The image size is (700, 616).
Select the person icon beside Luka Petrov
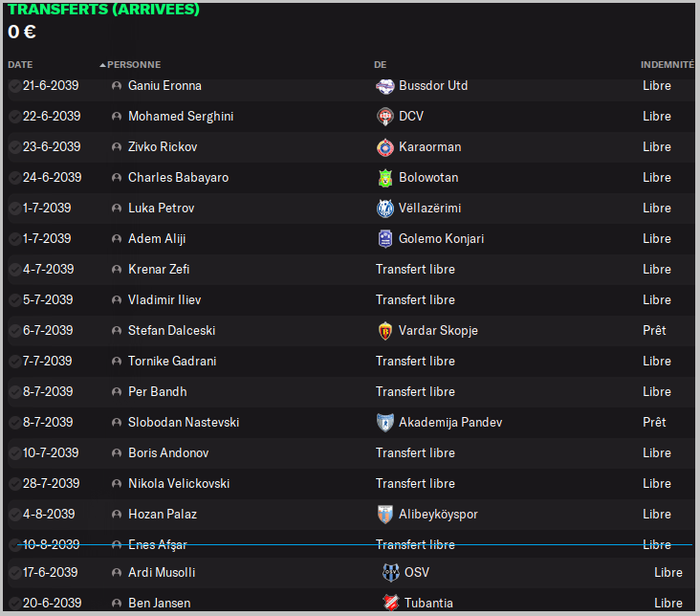[117, 209]
